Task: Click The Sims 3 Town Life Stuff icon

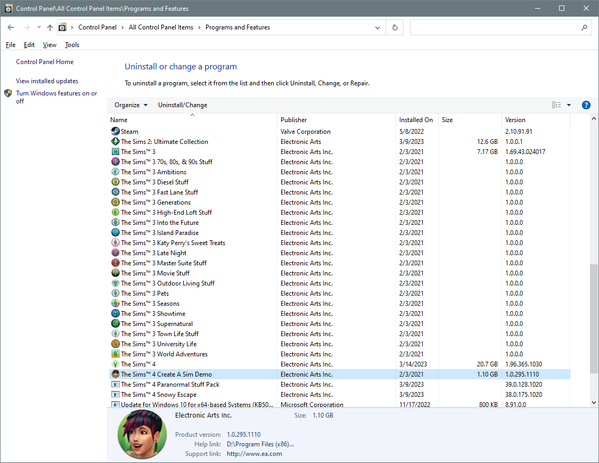Action: tap(115, 334)
